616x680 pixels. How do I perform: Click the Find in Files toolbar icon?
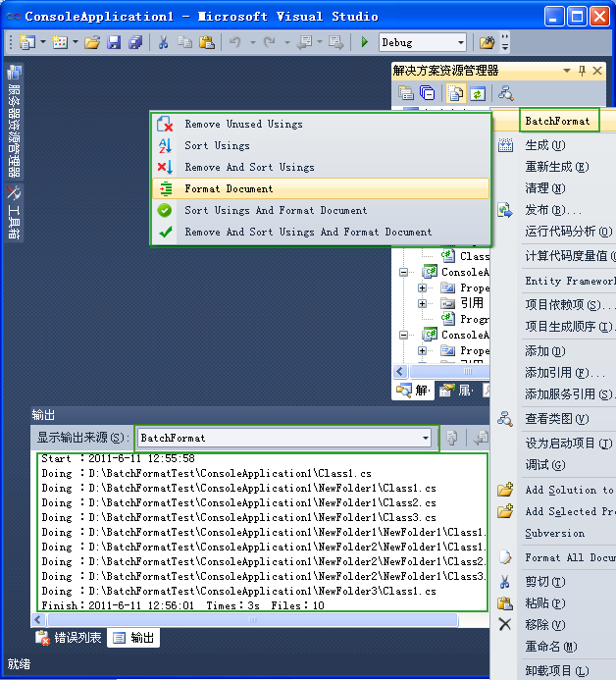(x=487, y=42)
